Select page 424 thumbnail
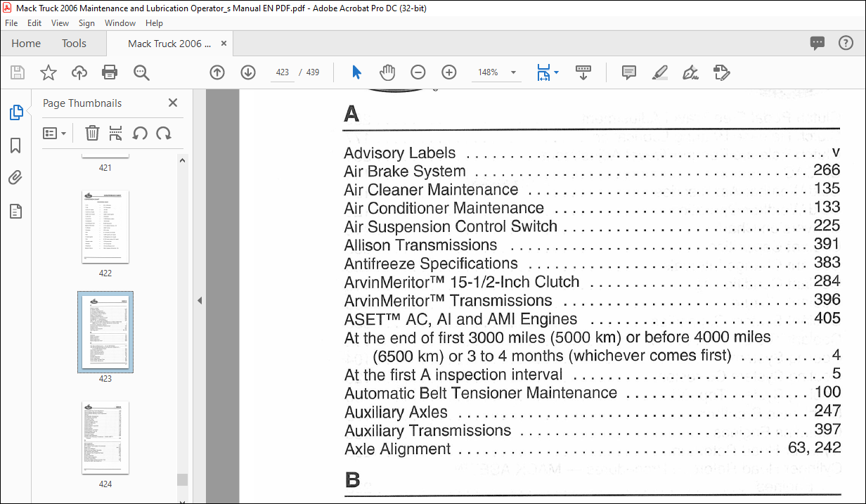Image resolution: width=866 pixels, height=504 pixels. point(105,437)
